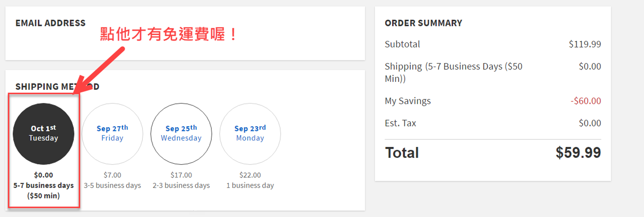Image resolution: width=644 pixels, height=217 pixels.
Task: Click the $59.99 total amount
Action: (578, 153)
